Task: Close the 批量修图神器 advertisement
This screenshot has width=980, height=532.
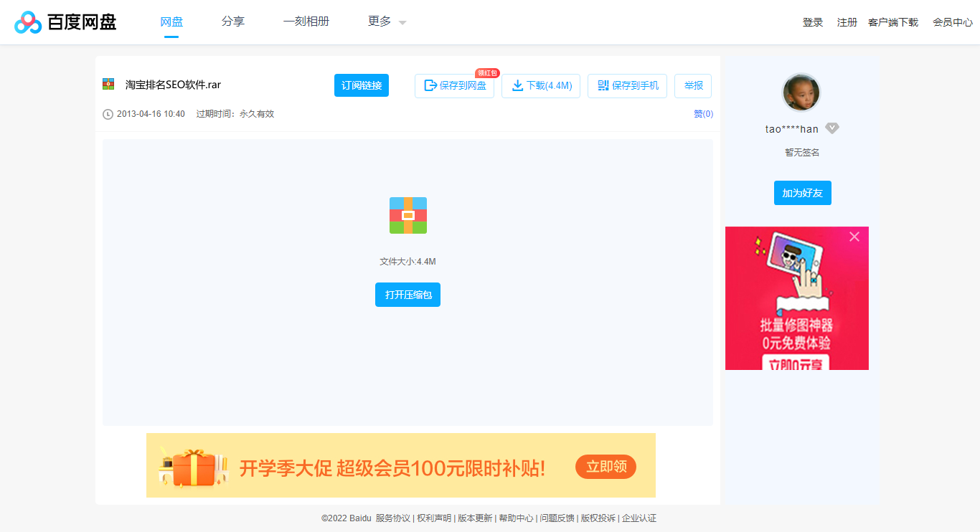Action: (x=854, y=237)
